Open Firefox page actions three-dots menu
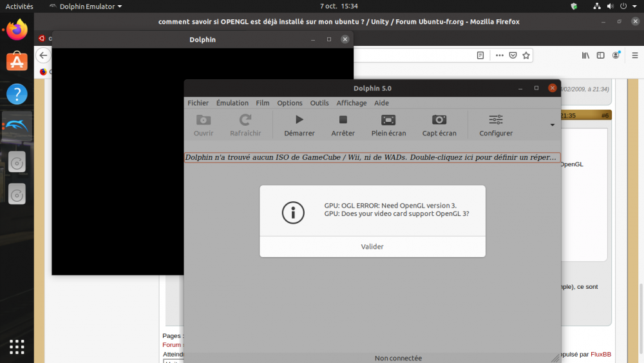This screenshot has width=644, height=363. pos(500,55)
